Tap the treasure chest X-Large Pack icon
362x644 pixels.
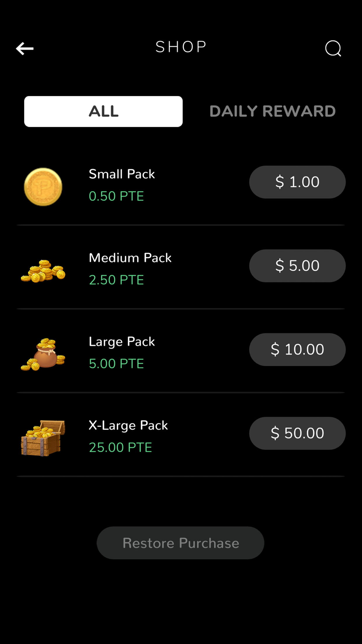click(x=43, y=438)
